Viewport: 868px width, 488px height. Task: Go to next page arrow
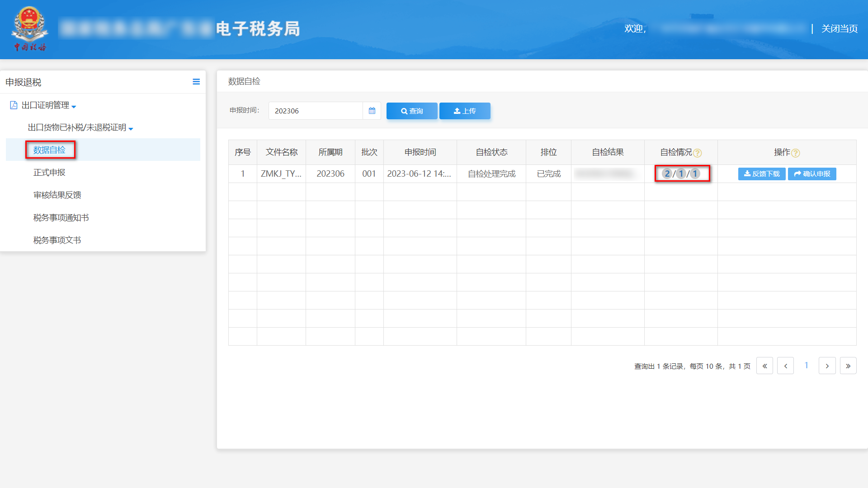pyautogui.click(x=827, y=366)
